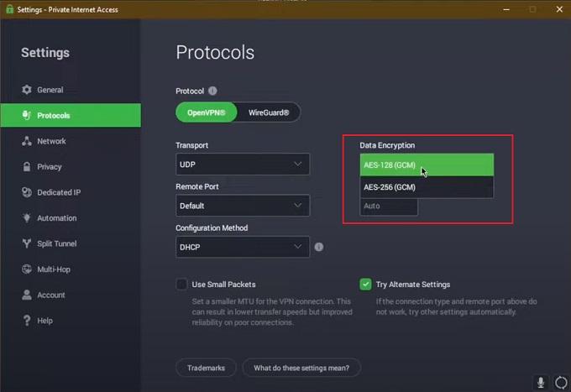Viewport: 571px width, 392px height.
Task: Click the Data Encryption label
Action: [x=387, y=145]
